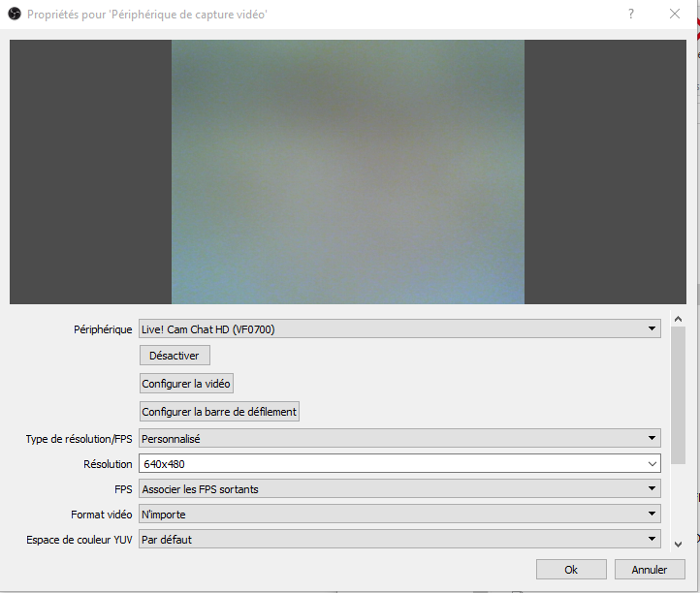
Task: Click the scrollbar up arrow
Action: pyautogui.click(x=678, y=319)
